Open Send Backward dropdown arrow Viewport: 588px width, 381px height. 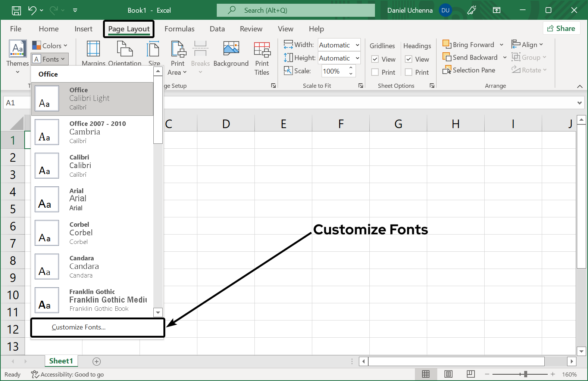[x=505, y=58]
